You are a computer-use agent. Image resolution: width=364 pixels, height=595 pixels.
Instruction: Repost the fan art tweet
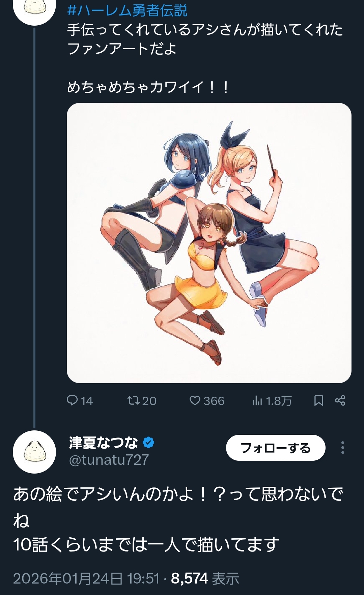(x=133, y=400)
